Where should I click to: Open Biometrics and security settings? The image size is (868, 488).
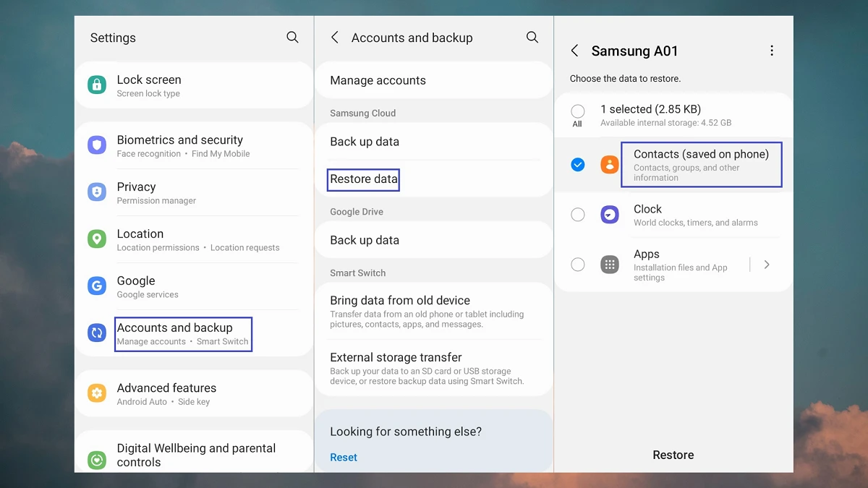[194, 145]
